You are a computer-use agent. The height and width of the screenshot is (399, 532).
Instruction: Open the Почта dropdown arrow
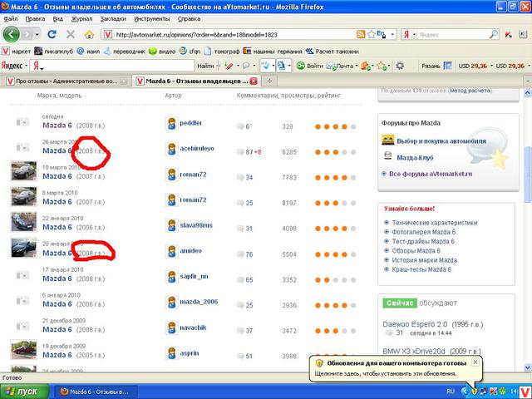point(357,66)
